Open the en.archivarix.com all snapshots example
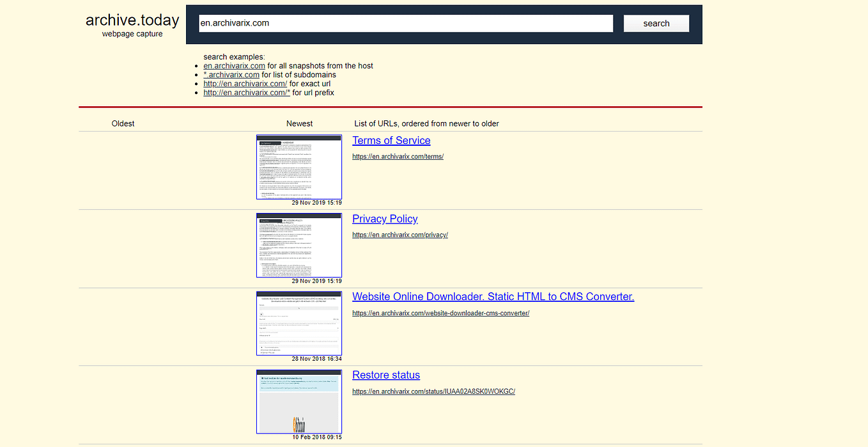The image size is (868, 447). (x=234, y=66)
